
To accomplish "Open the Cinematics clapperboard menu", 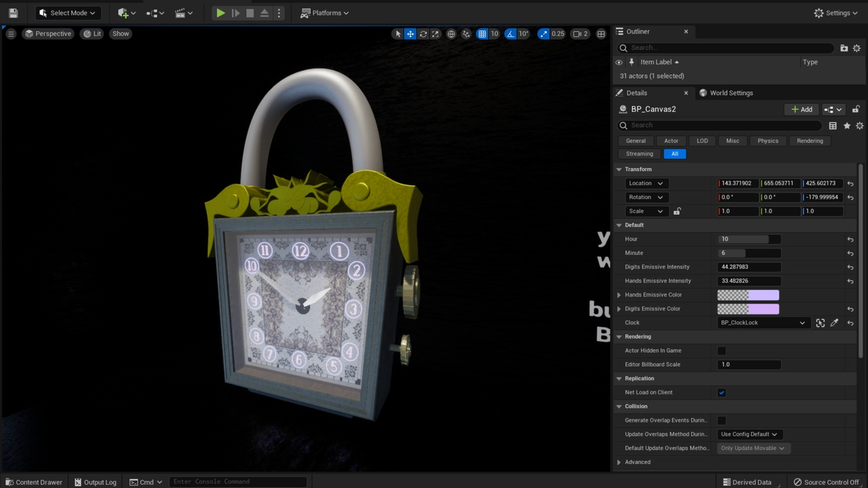I will click(184, 13).
